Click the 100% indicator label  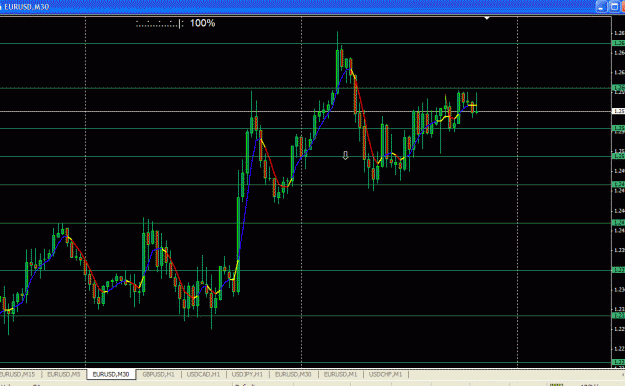click(x=202, y=23)
